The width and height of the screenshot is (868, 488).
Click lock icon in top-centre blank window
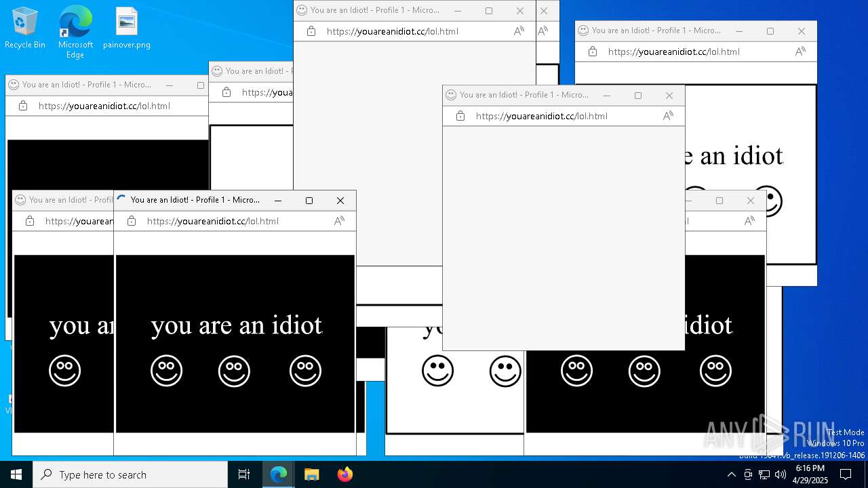[311, 31]
